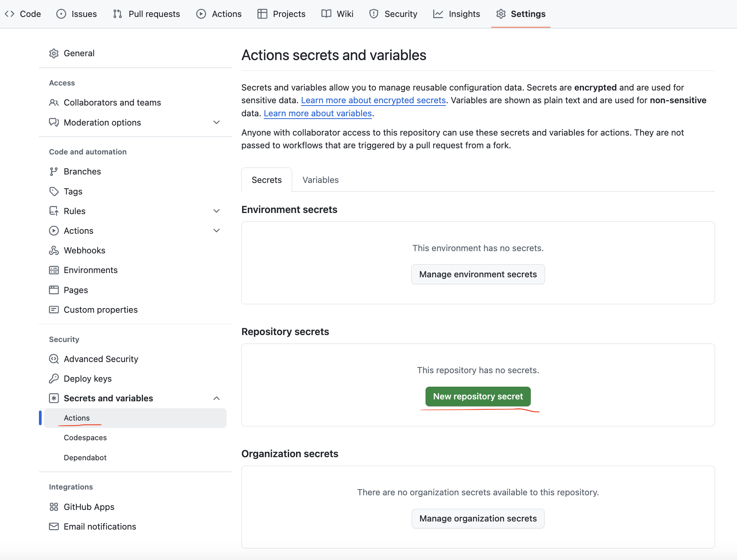Open the Insights repository tab
737x560 pixels.
(x=457, y=14)
